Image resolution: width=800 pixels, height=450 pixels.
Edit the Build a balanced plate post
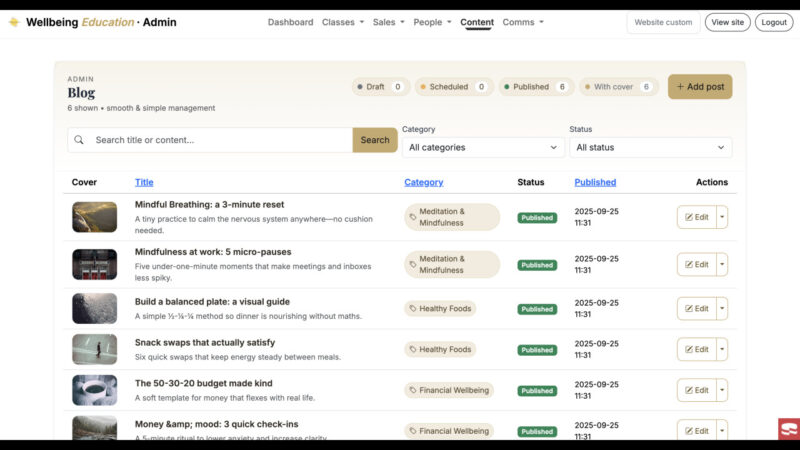pyautogui.click(x=696, y=309)
